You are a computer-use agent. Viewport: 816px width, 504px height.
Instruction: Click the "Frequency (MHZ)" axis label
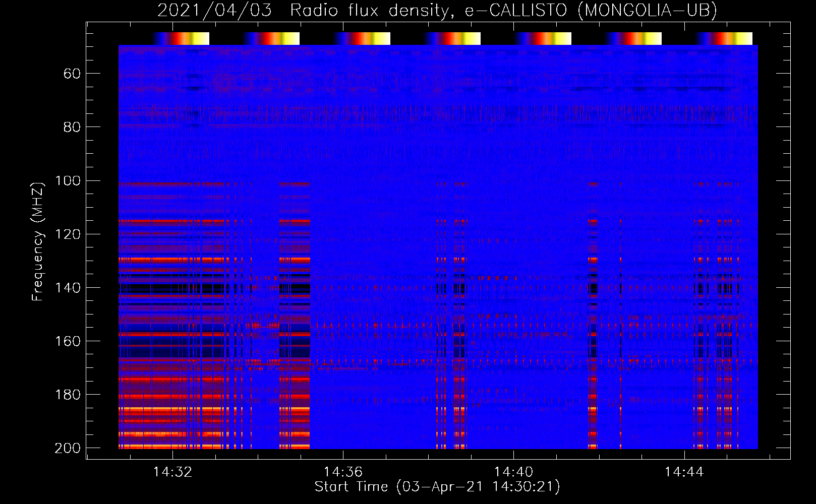click(38, 242)
